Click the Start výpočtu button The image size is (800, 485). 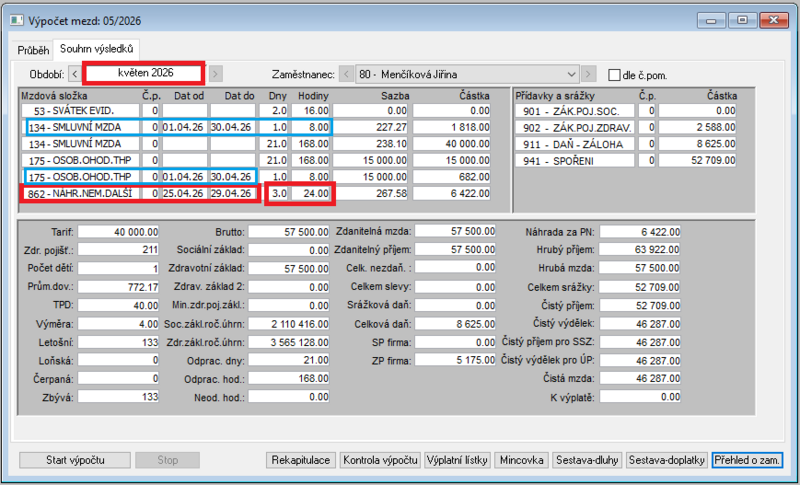[75, 460]
